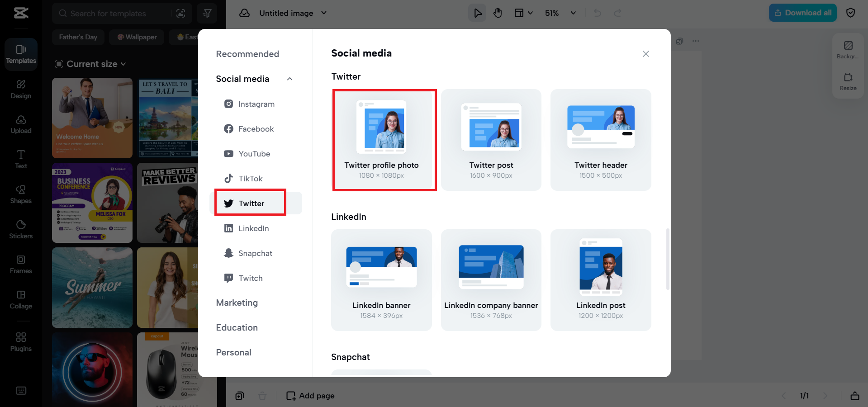Select the Wallpaper tag
This screenshot has width=868, height=407.
point(137,37)
